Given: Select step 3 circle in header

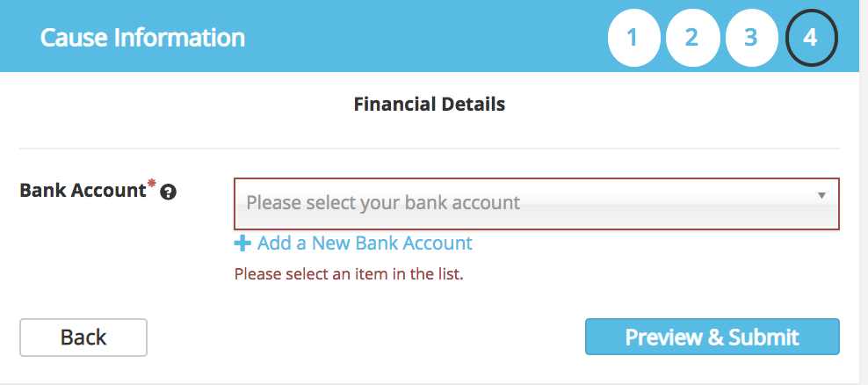Looking at the screenshot, I should [x=750, y=38].
